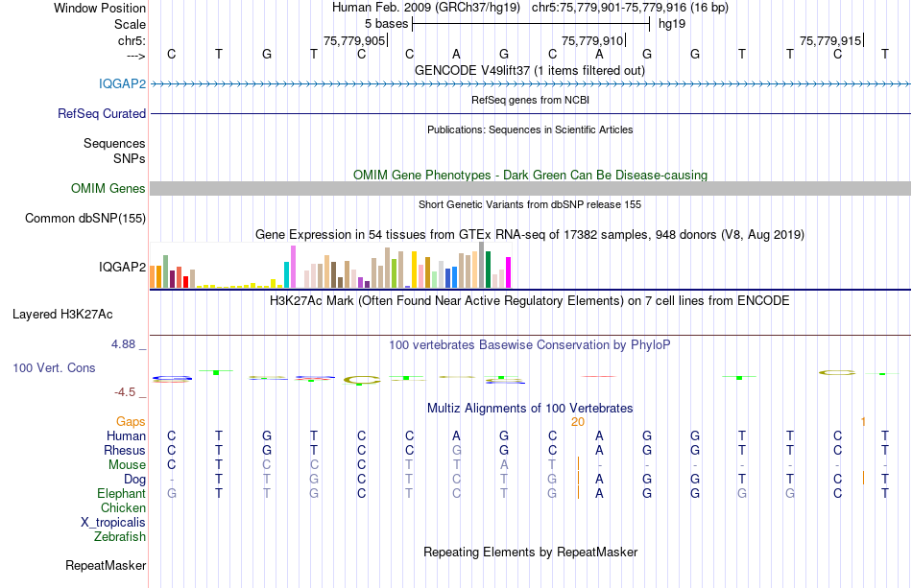Click the IQGAP2 GENCODE gene label
912x588 pixels.
click(122, 83)
